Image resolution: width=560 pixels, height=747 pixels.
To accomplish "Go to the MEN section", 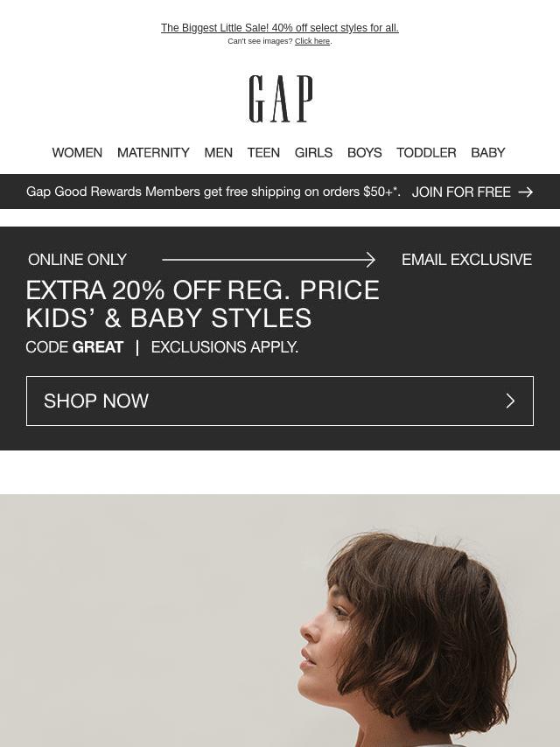I will [218, 152].
